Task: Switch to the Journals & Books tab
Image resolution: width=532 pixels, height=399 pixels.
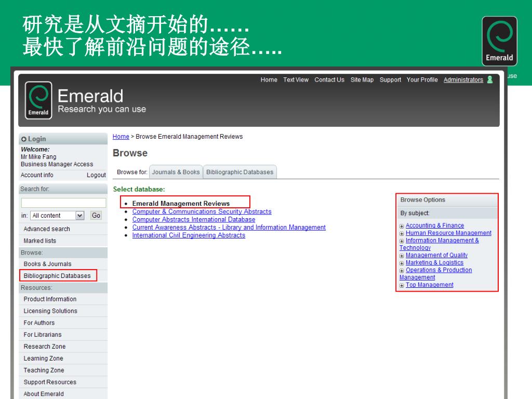Action: coord(176,172)
